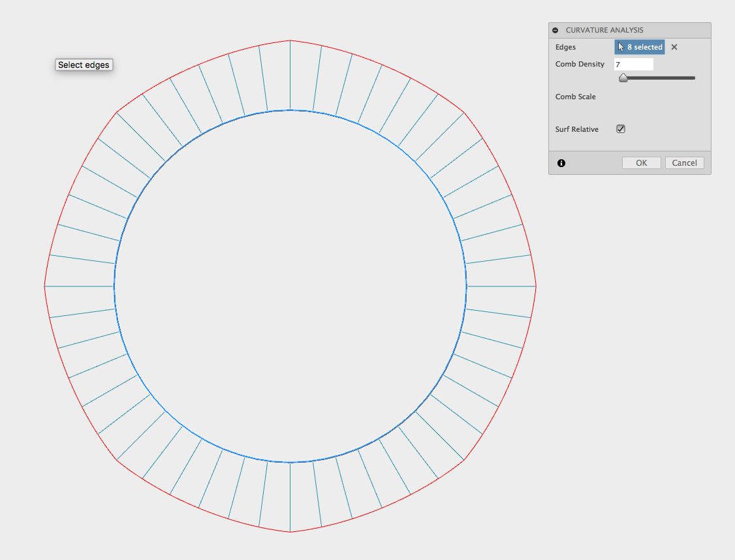Viewport: 735px width, 560px height.
Task: Confirm the analysis with the OK button
Action: pyautogui.click(x=641, y=163)
